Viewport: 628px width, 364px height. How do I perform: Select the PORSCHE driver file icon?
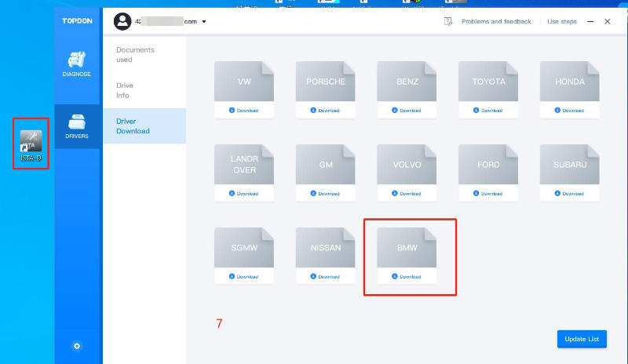326,82
